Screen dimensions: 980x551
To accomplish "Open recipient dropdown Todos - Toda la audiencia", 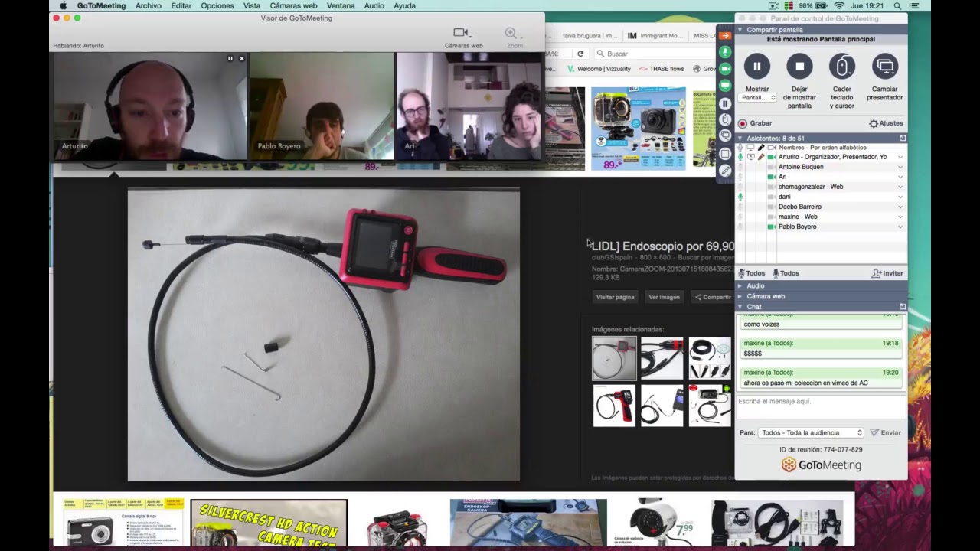I will click(x=811, y=433).
